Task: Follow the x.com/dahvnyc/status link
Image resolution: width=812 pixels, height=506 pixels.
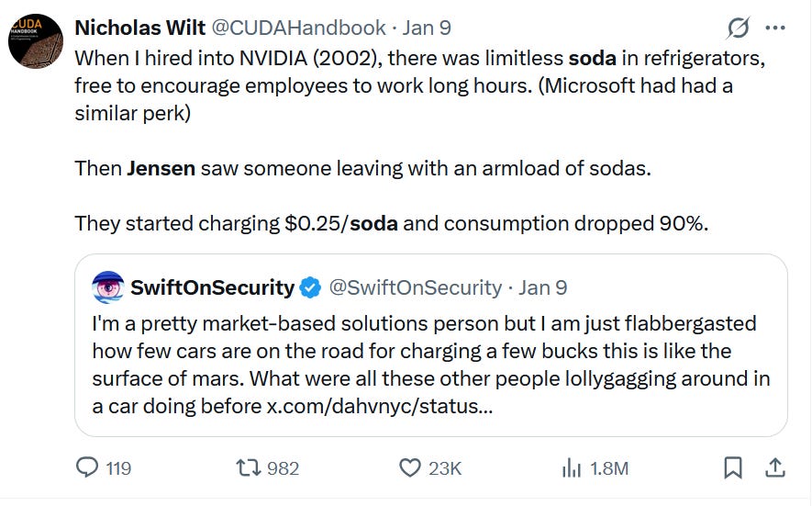Action: [378, 405]
